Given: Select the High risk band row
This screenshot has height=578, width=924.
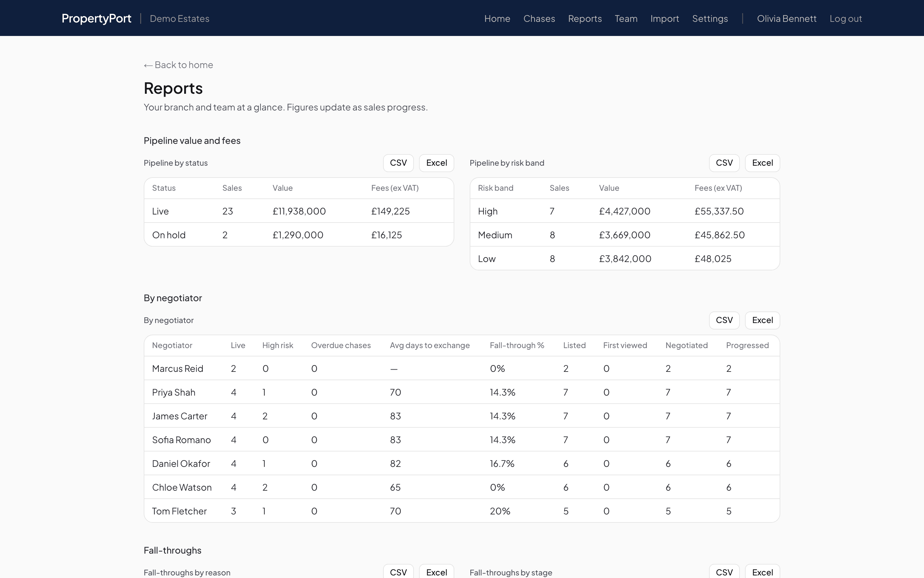Looking at the screenshot, I should [625, 211].
